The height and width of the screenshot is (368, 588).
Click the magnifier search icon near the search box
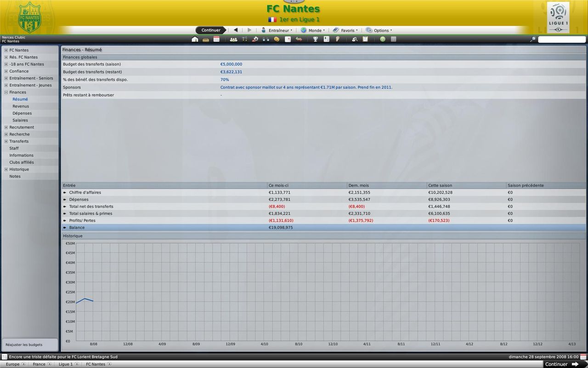tap(533, 40)
